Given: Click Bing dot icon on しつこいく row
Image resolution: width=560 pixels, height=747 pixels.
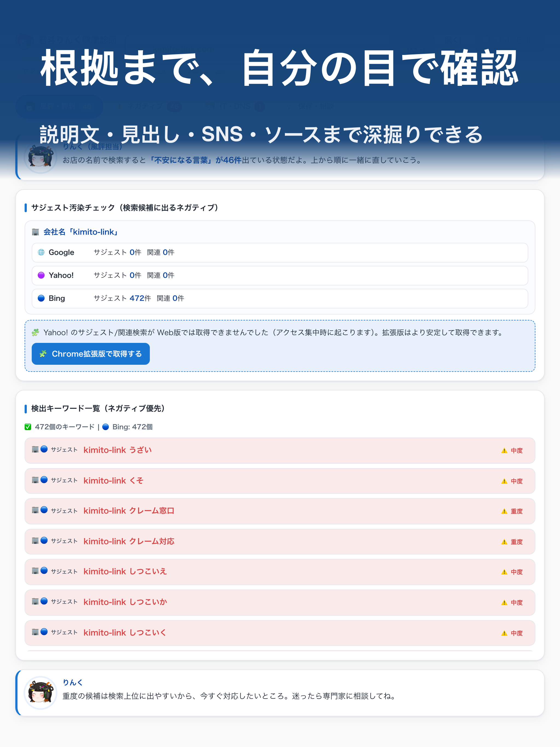Looking at the screenshot, I should (x=44, y=632).
